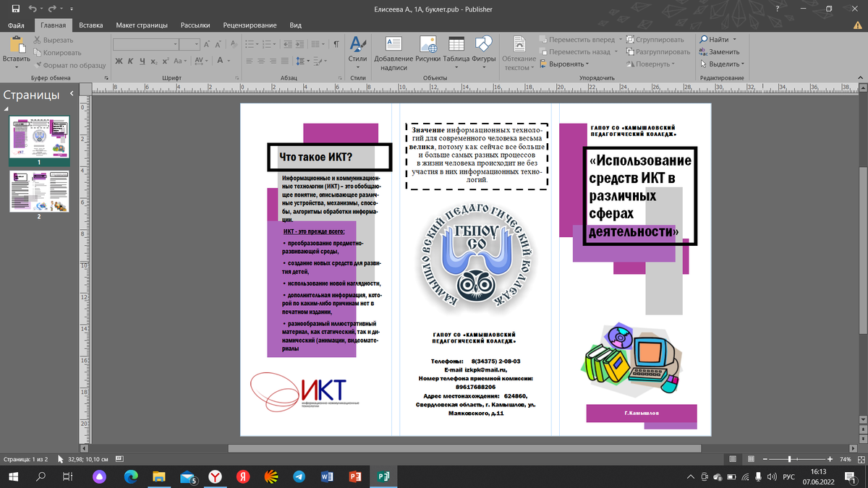Toggle subscript formatting
This screenshot has width=868, height=488.
(155, 61)
